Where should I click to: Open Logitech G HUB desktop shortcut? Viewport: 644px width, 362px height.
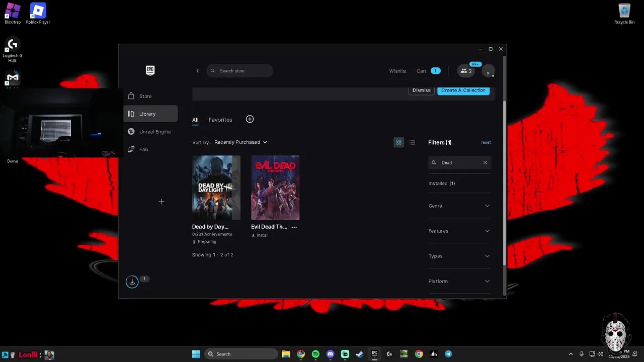click(x=13, y=50)
